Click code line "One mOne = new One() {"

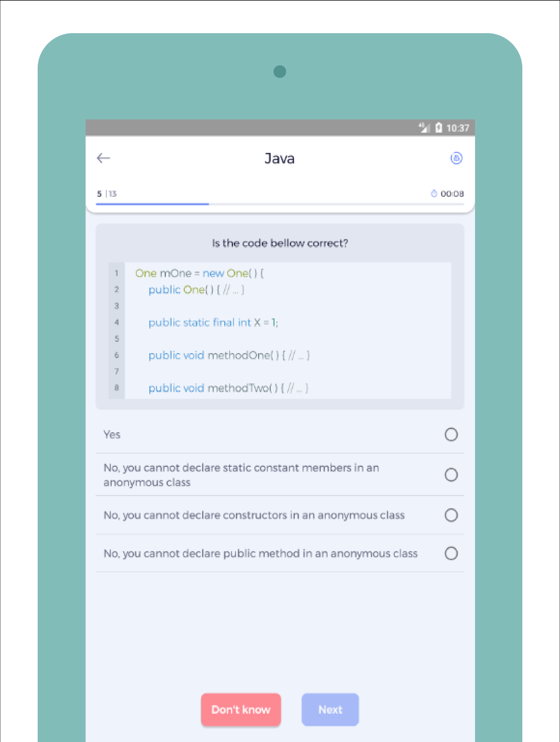(200, 273)
